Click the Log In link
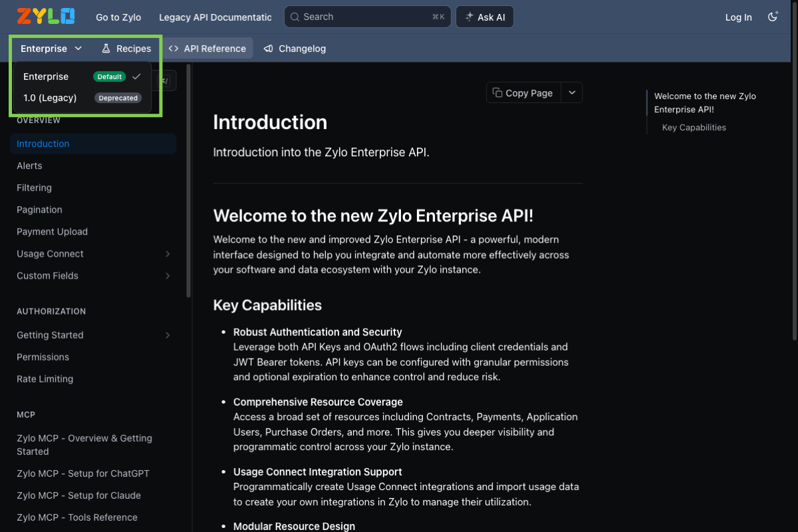798x532 pixels. (739, 17)
